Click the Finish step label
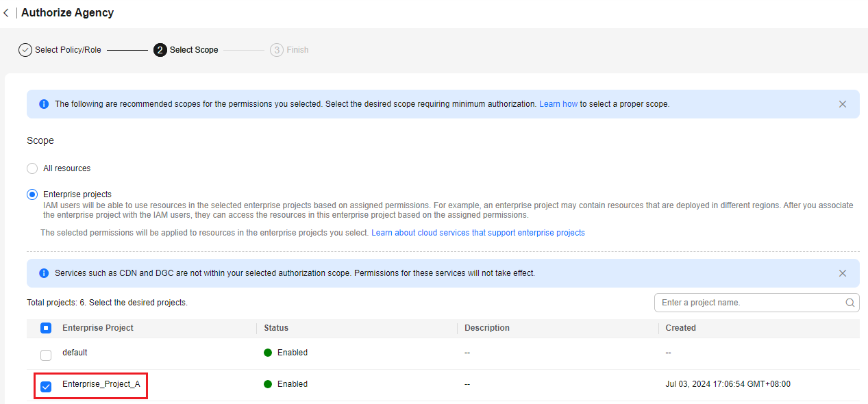868x404 pixels. tap(297, 50)
